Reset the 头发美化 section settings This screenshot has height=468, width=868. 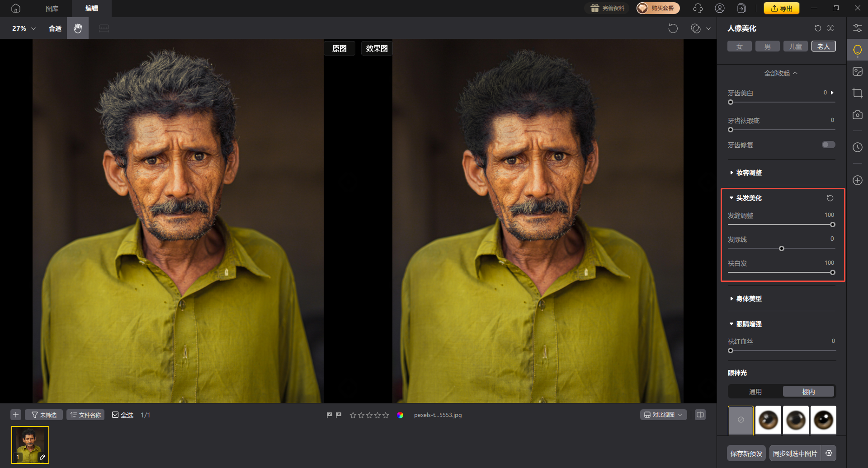[830, 198]
